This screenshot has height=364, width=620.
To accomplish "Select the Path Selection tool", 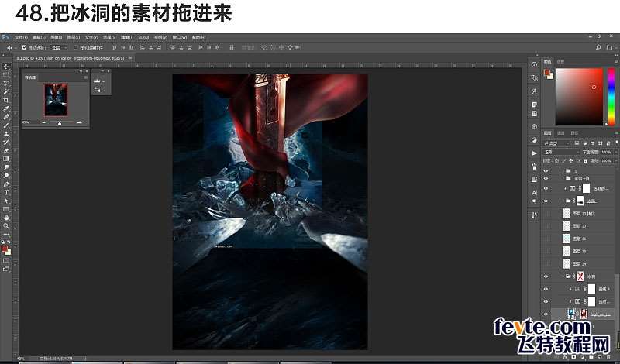I will coord(6,201).
